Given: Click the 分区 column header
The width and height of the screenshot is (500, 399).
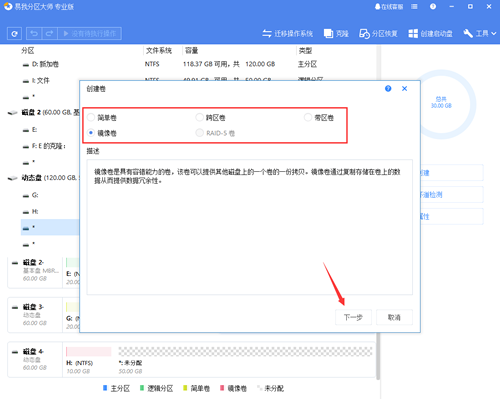Looking at the screenshot, I should click(28, 51).
